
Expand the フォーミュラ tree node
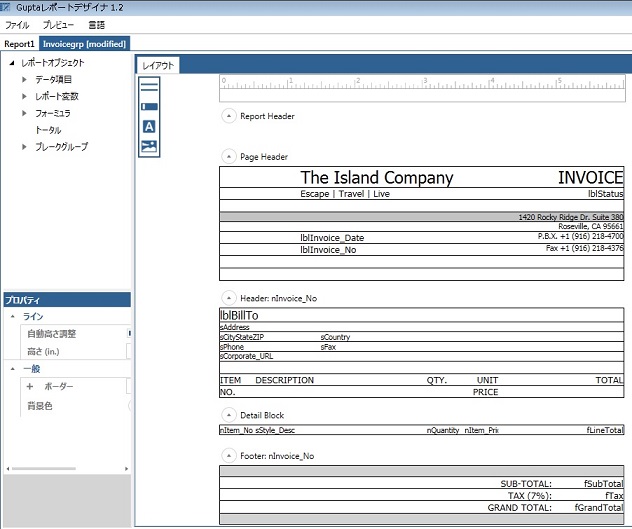pos(24,113)
